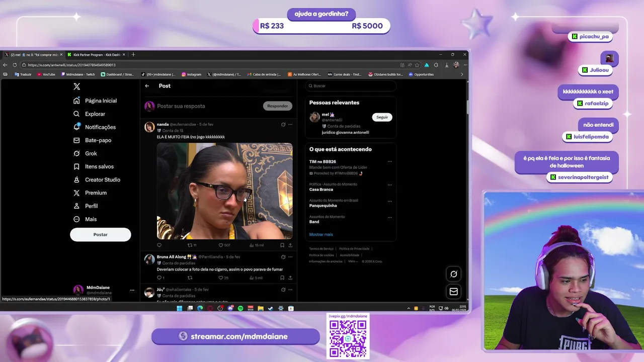Open Casa Branca trending topic
This screenshot has width=644, height=362.
coord(321,190)
